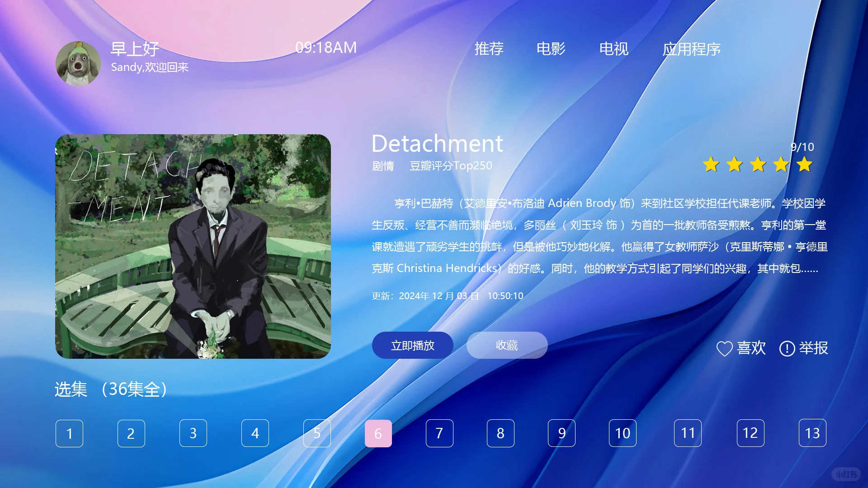Screen dimensions: 868x488
Task: Click the report exclamation icon
Action: pyautogui.click(x=787, y=348)
